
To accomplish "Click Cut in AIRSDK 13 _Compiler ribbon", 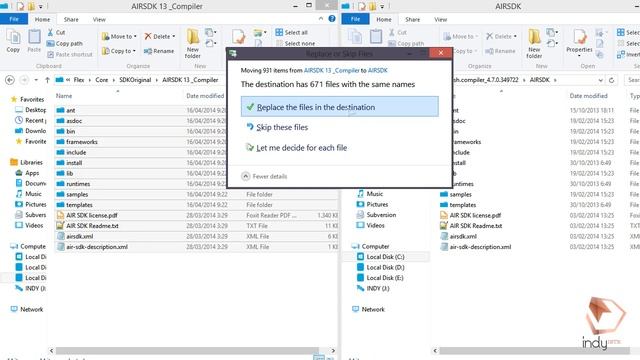I will pyautogui.click(x=56, y=32).
